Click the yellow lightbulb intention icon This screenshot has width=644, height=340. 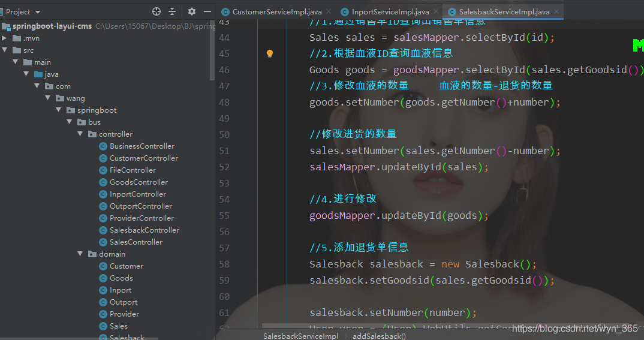point(270,53)
